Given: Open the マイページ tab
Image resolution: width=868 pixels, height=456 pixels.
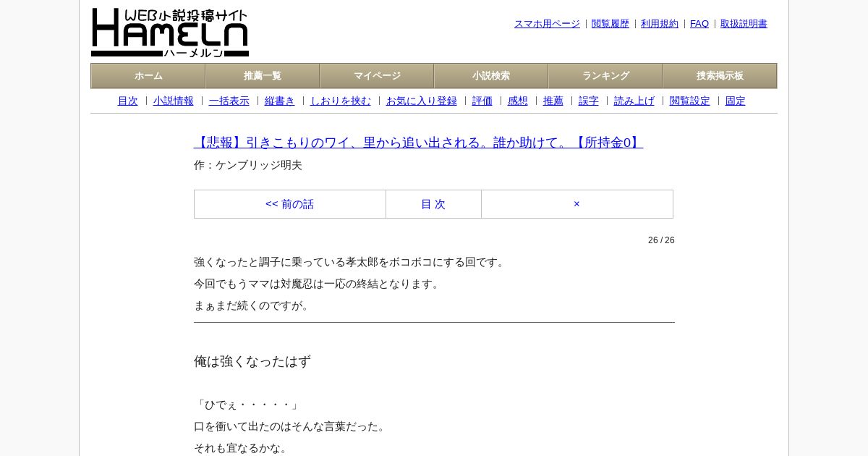Looking at the screenshot, I should pyautogui.click(x=377, y=76).
